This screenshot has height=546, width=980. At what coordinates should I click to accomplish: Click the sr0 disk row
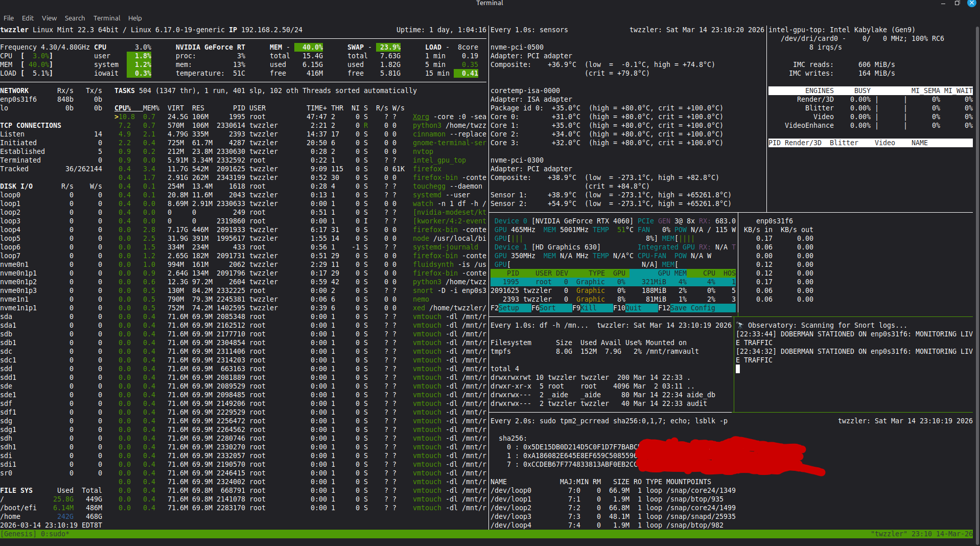(51, 473)
